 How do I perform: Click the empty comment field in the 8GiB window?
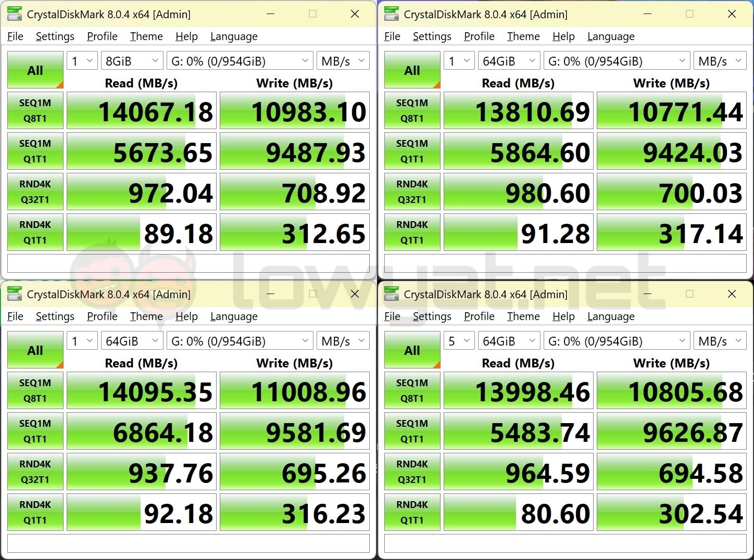pyautogui.click(x=188, y=263)
